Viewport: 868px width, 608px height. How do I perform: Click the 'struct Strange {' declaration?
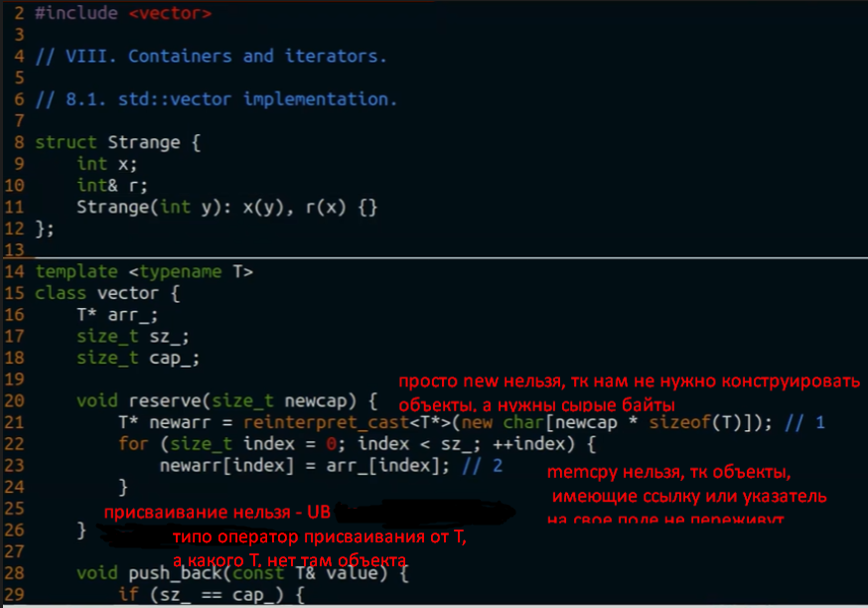pyautogui.click(x=117, y=142)
